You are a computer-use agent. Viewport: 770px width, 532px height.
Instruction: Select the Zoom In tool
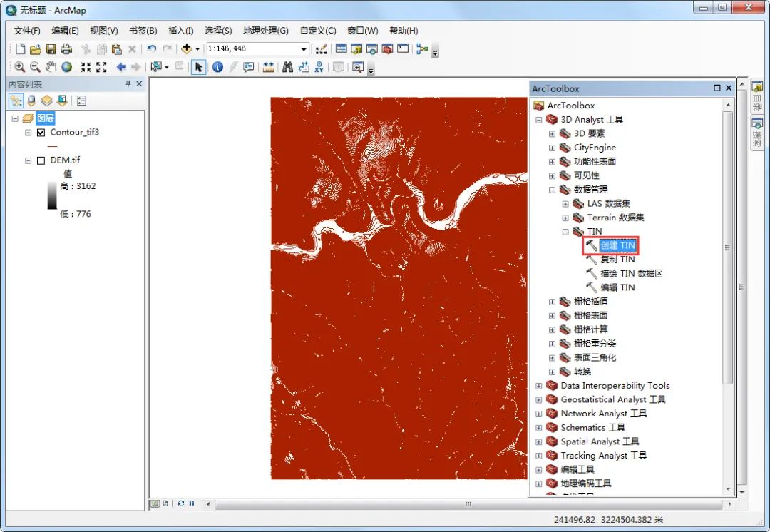[x=20, y=67]
